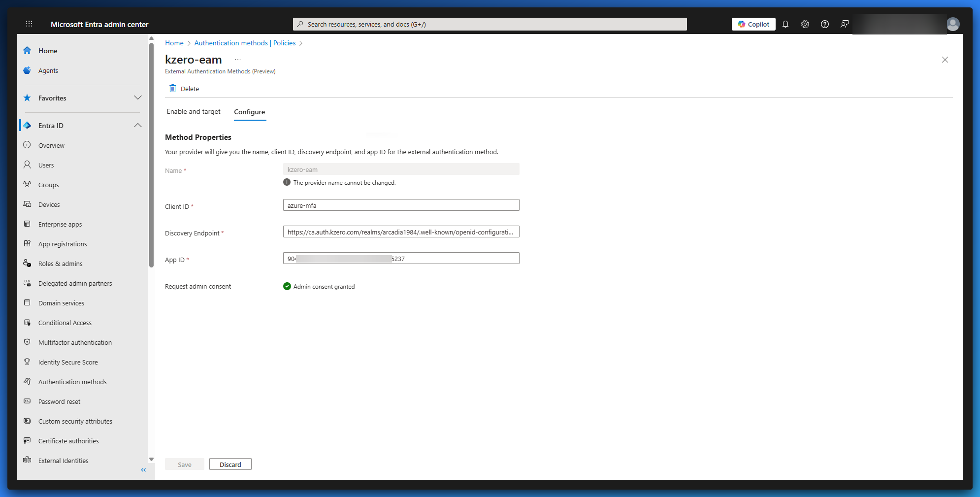The height and width of the screenshot is (497, 980).
Task: Click the Copilot button
Action: pos(753,24)
